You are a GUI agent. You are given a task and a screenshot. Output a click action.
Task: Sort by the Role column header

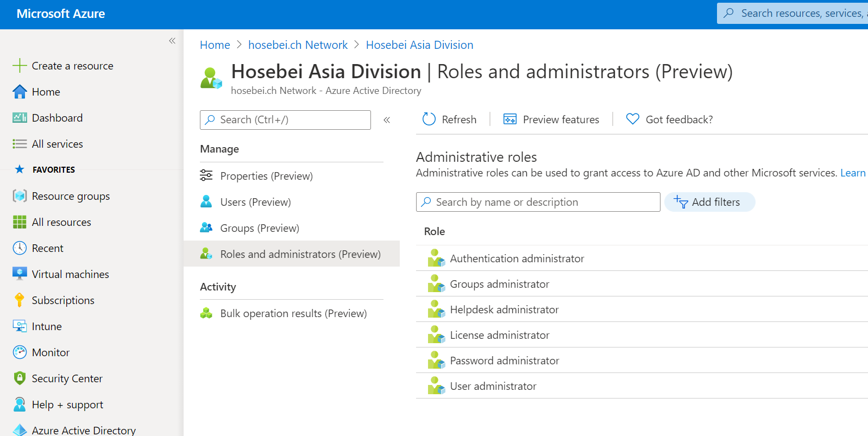[435, 231]
